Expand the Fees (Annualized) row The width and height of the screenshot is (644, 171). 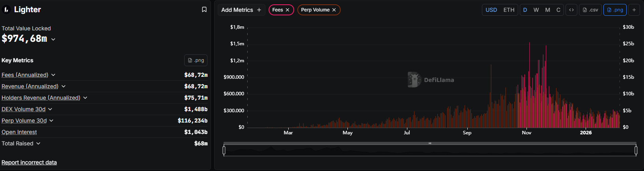click(x=53, y=75)
